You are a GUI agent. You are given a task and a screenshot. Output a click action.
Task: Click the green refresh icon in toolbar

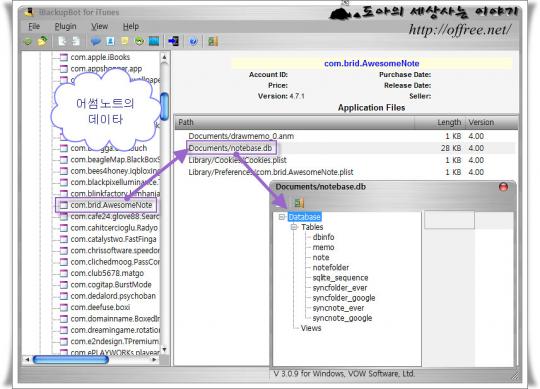pos(28,42)
